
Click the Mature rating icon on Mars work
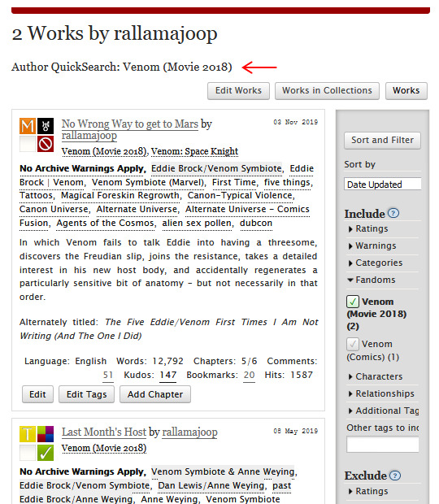pyautogui.click(x=28, y=126)
